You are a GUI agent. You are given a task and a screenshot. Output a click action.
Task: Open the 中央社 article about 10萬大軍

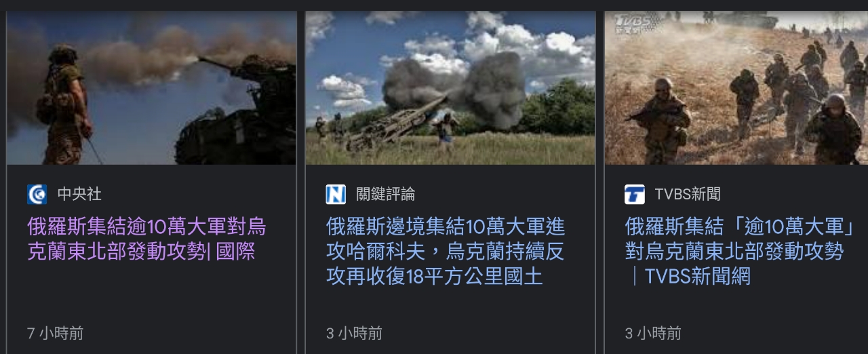point(146,239)
